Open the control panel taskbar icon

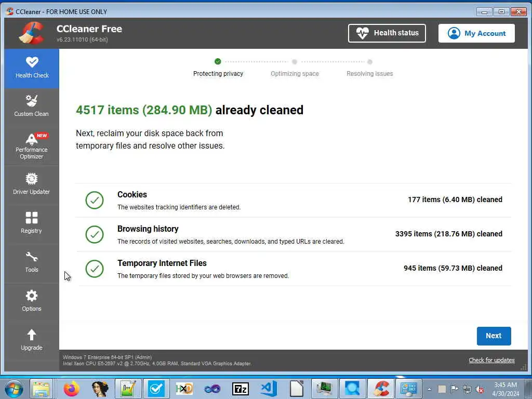click(x=408, y=389)
